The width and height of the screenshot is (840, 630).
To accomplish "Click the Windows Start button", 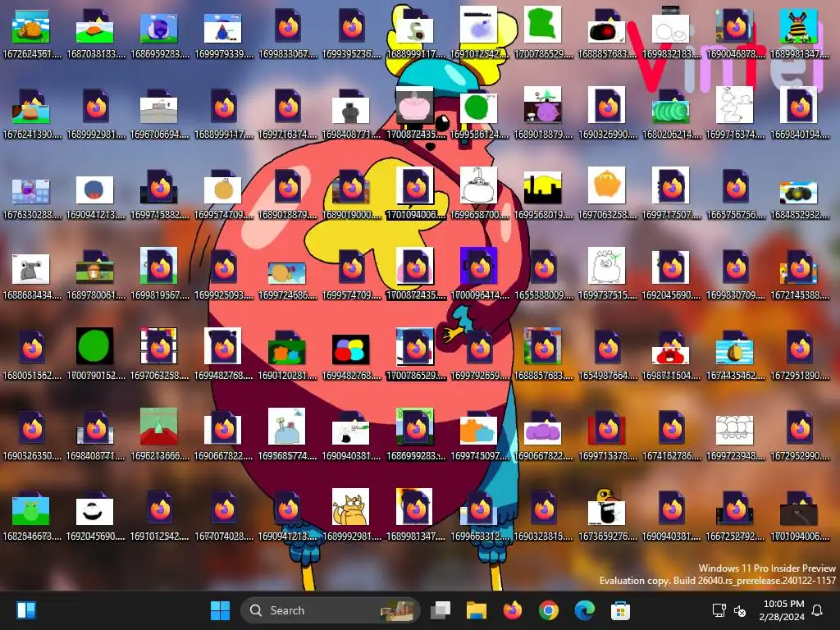I will [x=220, y=610].
